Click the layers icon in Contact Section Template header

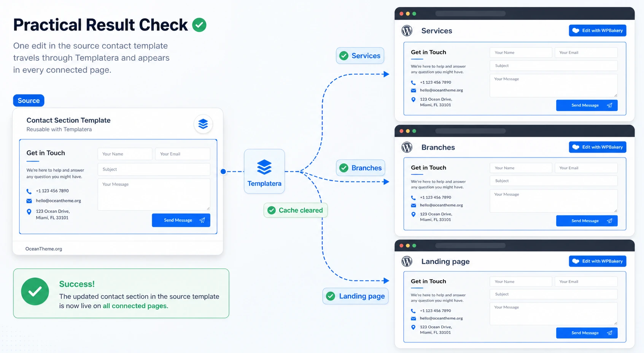(203, 124)
